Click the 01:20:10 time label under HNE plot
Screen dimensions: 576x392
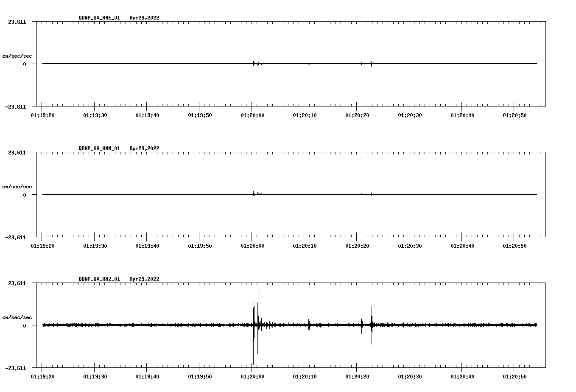coord(305,115)
